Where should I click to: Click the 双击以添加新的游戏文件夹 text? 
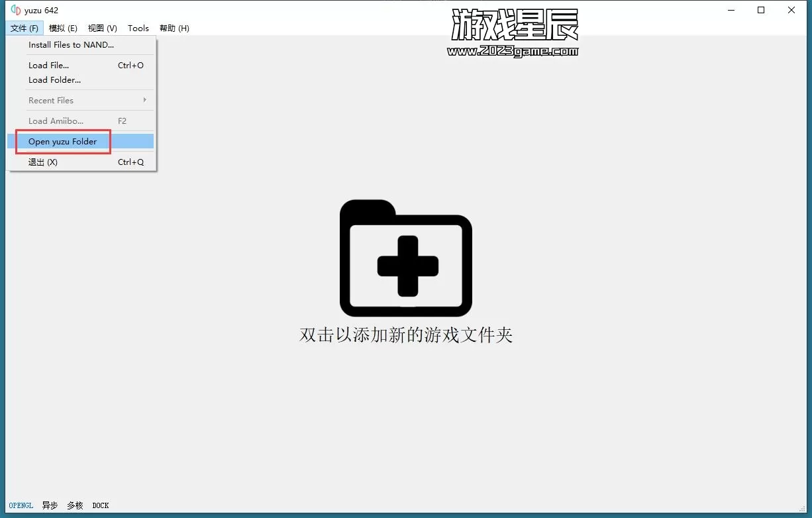[405, 335]
